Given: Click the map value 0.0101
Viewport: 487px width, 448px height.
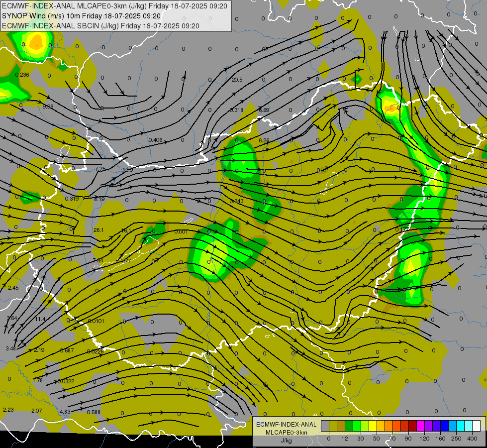Looking at the screenshot, I should tap(96, 321).
